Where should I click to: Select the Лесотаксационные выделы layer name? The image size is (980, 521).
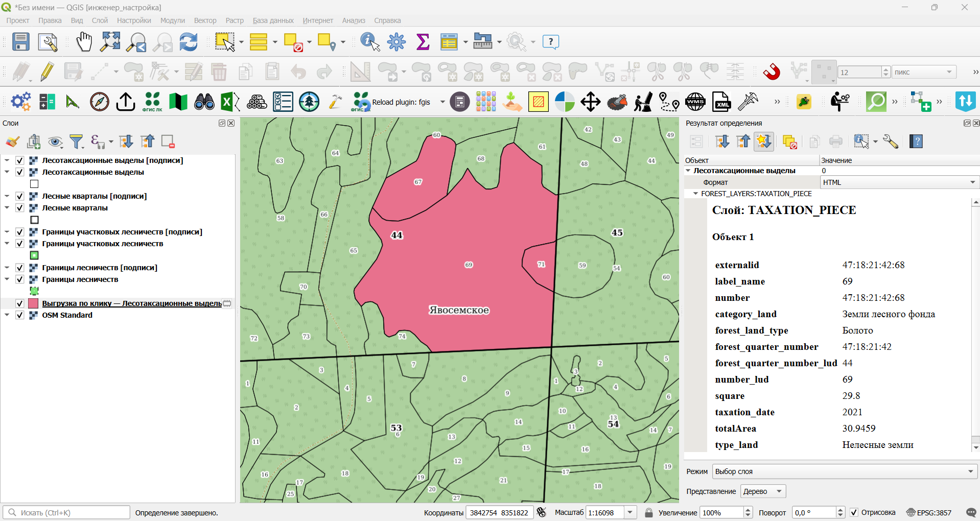[x=93, y=172]
